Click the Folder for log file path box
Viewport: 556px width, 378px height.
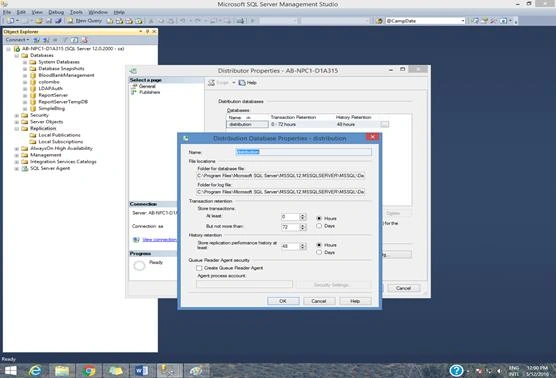(281, 192)
